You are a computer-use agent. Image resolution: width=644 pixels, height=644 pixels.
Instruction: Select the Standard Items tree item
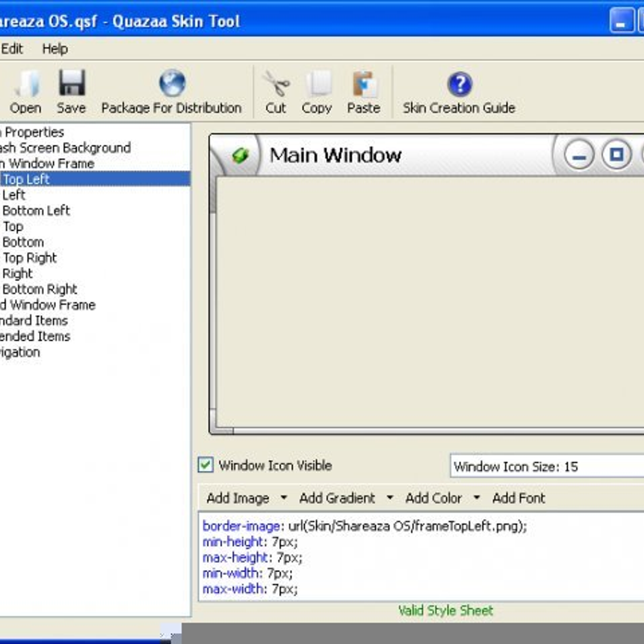tap(34, 320)
